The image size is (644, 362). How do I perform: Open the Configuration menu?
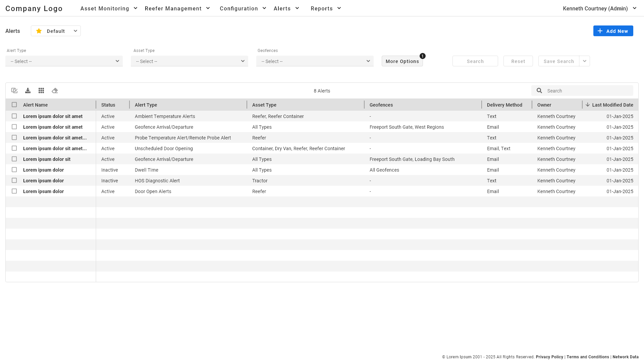click(x=243, y=8)
